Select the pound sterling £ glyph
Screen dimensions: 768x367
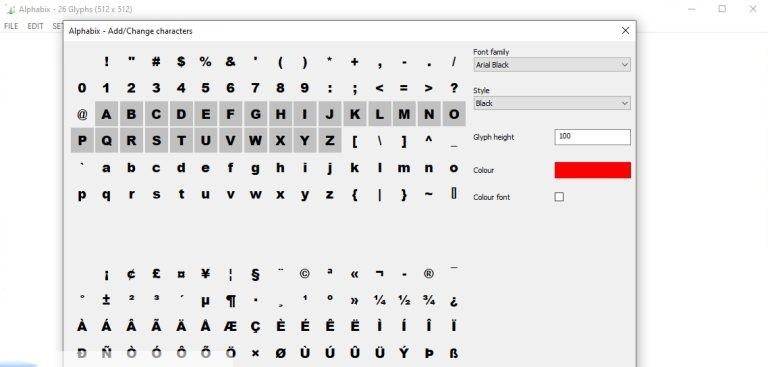pyautogui.click(x=156, y=273)
